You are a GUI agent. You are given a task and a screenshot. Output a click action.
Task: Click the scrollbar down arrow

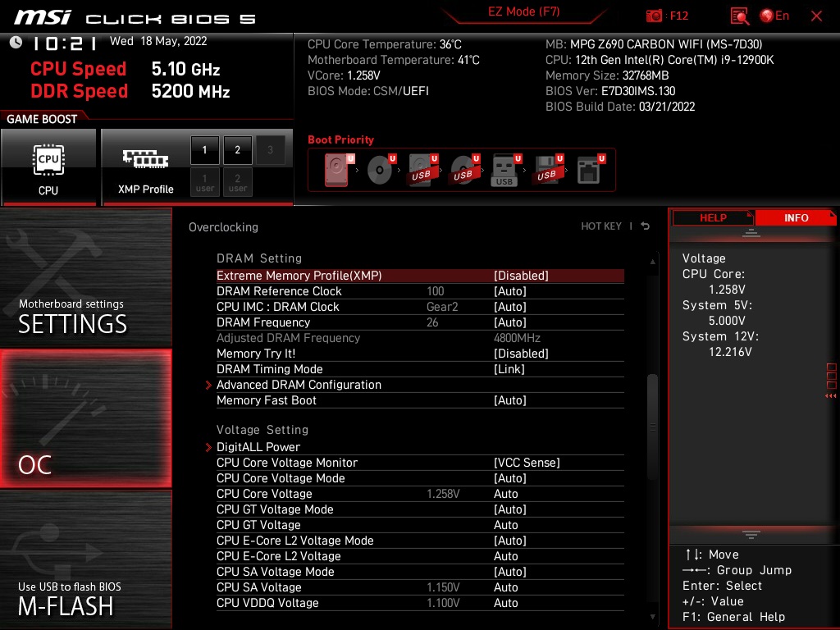(652, 617)
